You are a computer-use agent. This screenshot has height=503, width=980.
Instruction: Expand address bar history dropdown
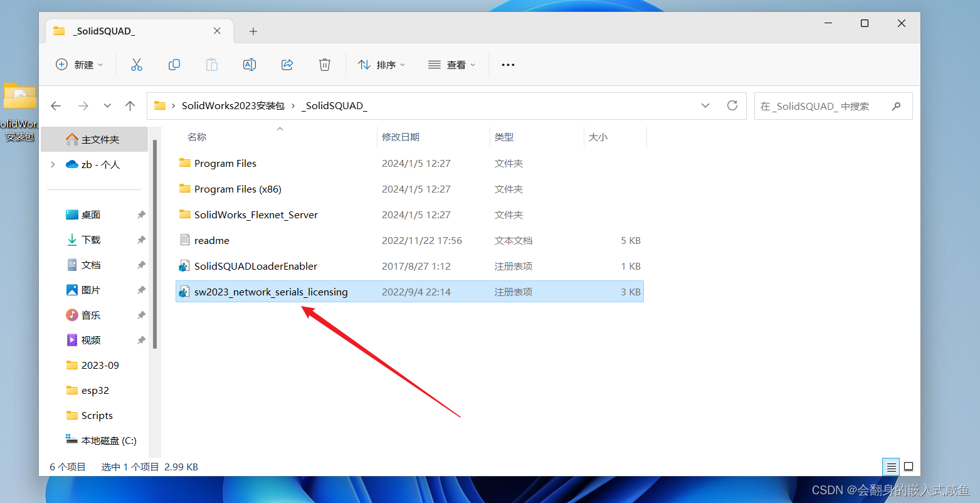(705, 105)
